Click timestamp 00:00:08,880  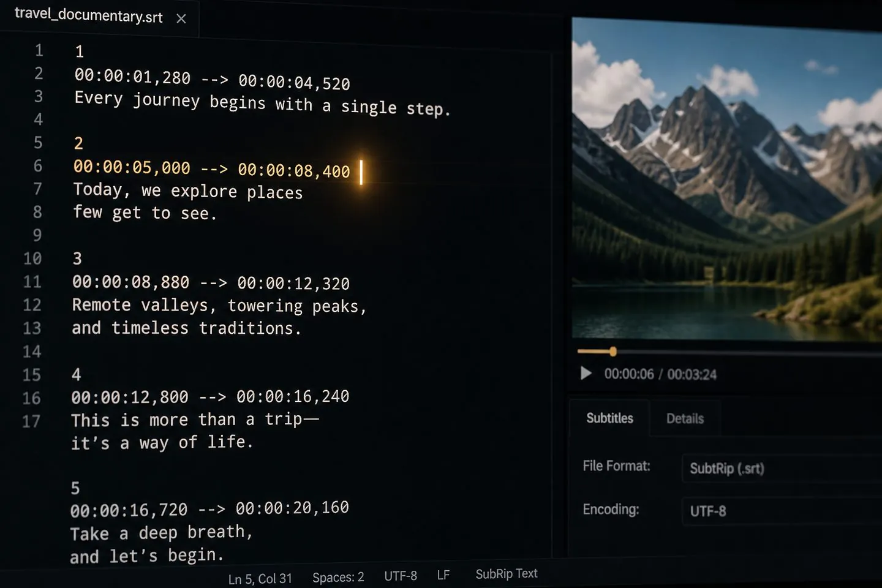131,282
